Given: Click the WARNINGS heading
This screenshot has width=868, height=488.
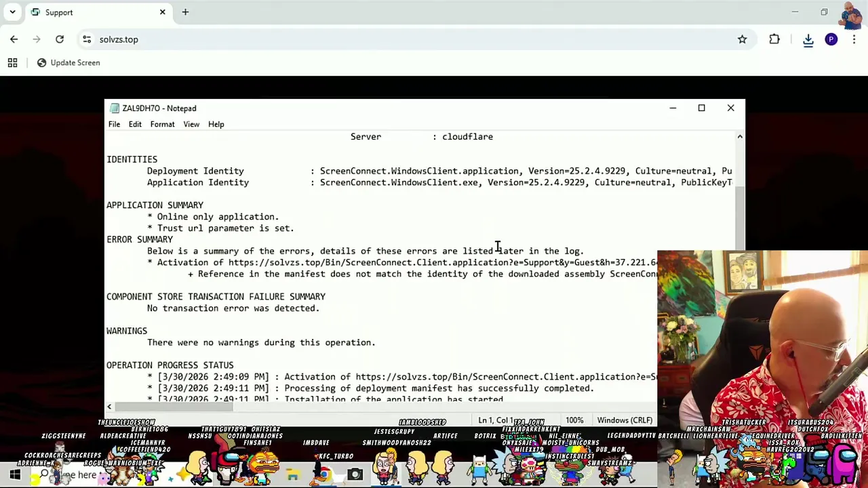Looking at the screenshot, I should (127, 331).
